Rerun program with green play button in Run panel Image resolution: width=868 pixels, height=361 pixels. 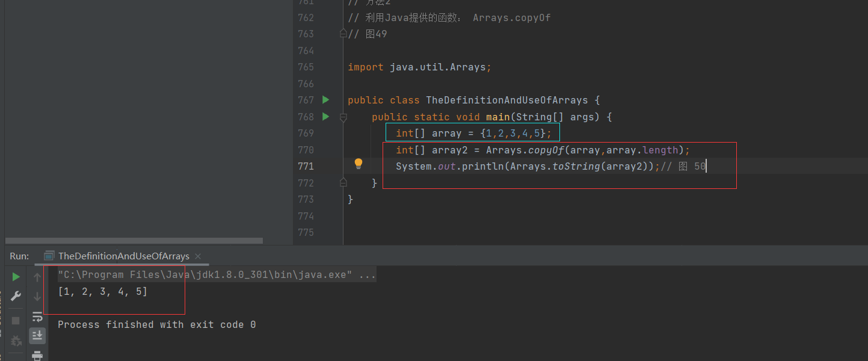click(x=16, y=277)
